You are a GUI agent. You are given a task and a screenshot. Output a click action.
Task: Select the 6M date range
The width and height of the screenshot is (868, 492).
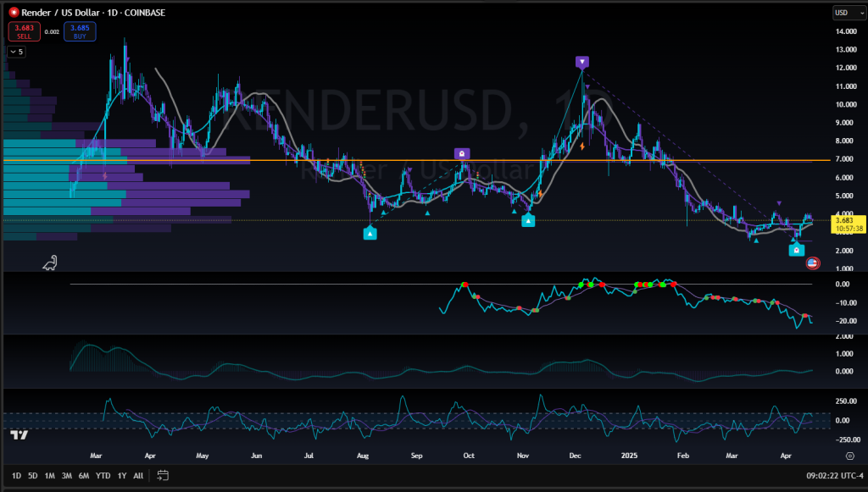coord(84,475)
